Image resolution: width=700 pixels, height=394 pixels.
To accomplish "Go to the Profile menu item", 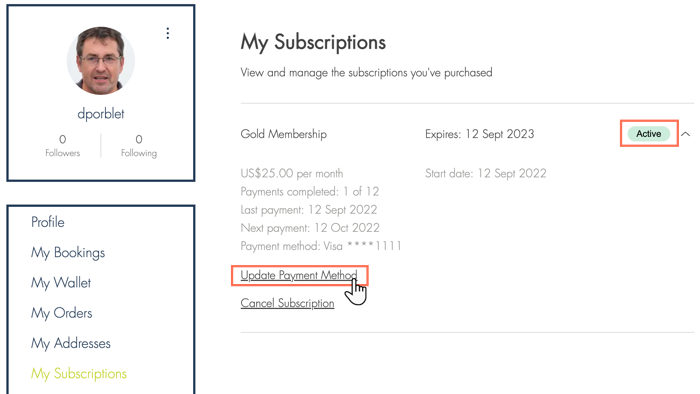I will [48, 222].
